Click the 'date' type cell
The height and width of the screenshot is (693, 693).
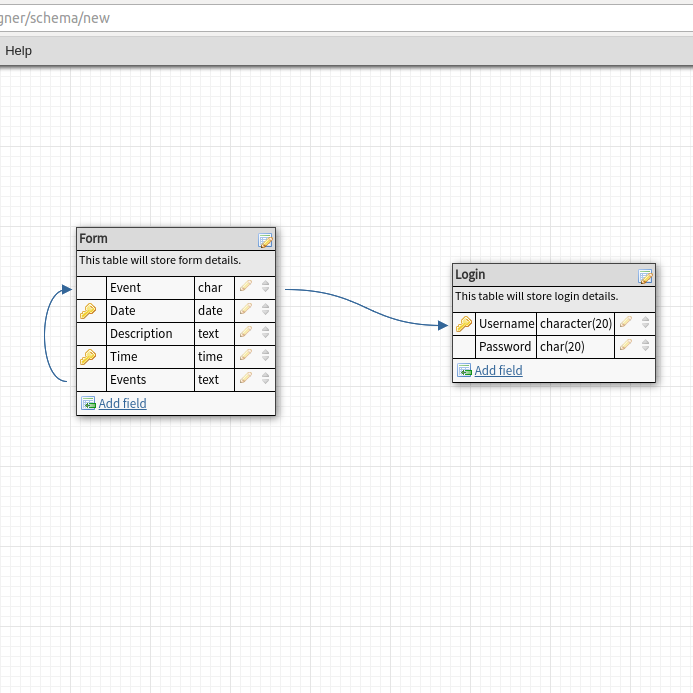click(214, 311)
